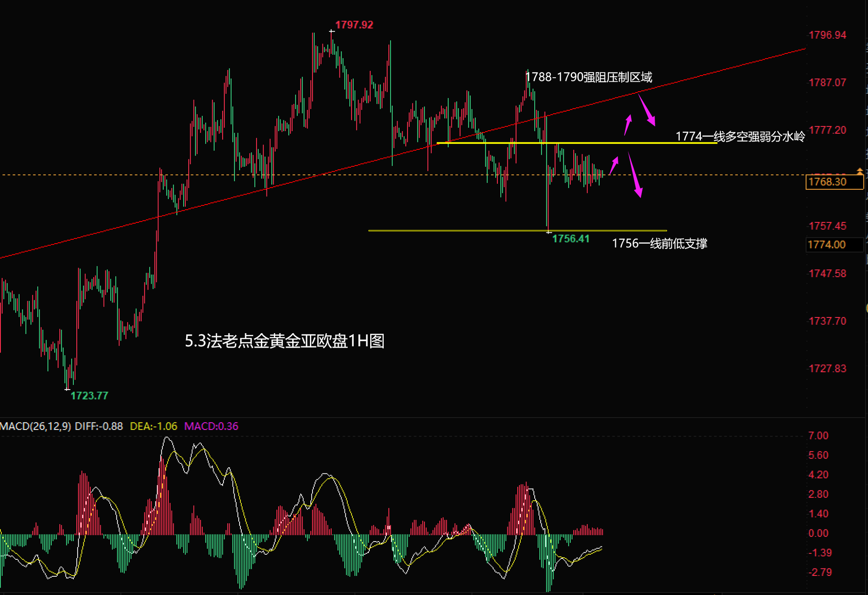Click the MACD(26,12,9) indicator label
Screen dimensions: 868x595
pyautogui.click(x=36, y=426)
